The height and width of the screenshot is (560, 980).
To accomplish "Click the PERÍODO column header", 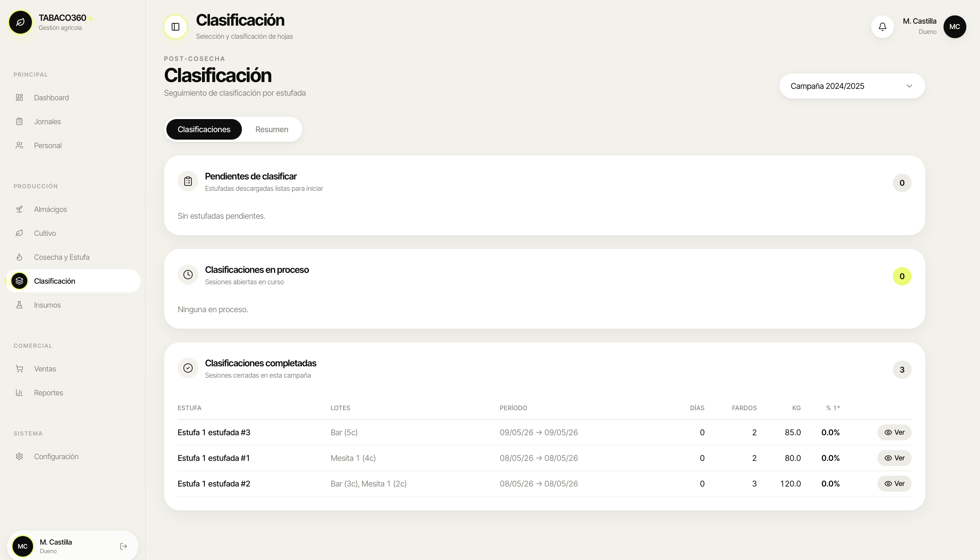I will [x=513, y=408].
